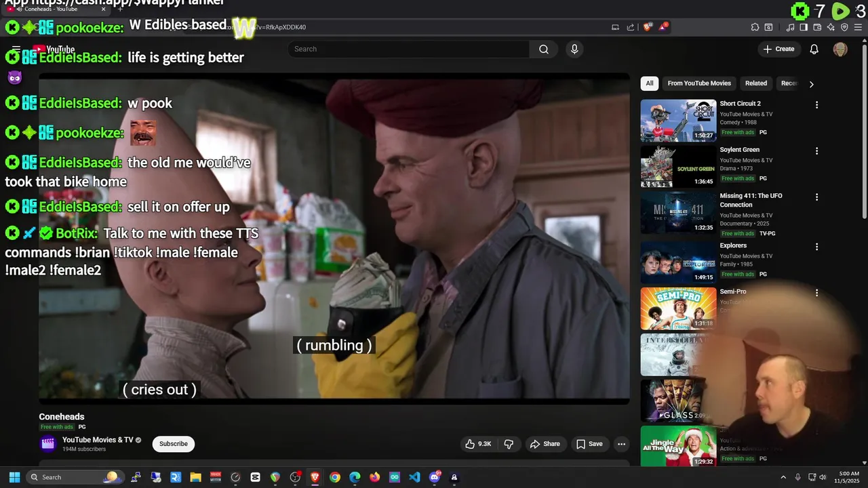Dislike the Coneheads video
Viewport: 868px width, 488px height.
(x=509, y=444)
